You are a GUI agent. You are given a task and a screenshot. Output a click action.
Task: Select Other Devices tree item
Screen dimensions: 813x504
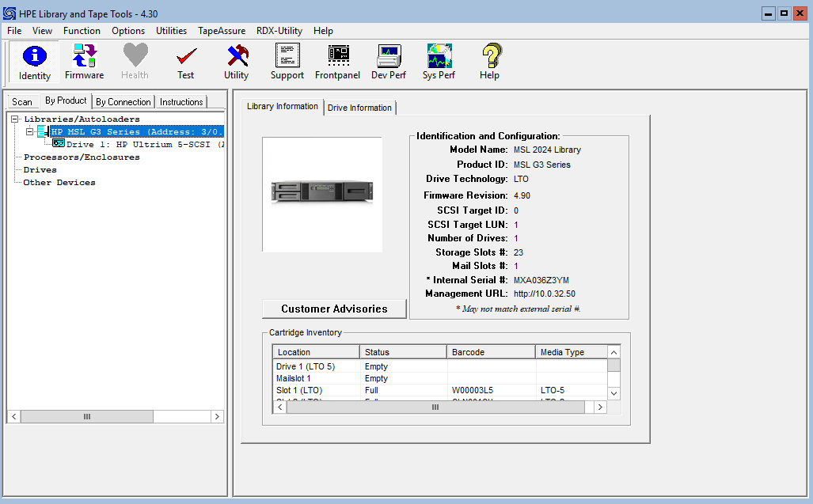click(59, 182)
